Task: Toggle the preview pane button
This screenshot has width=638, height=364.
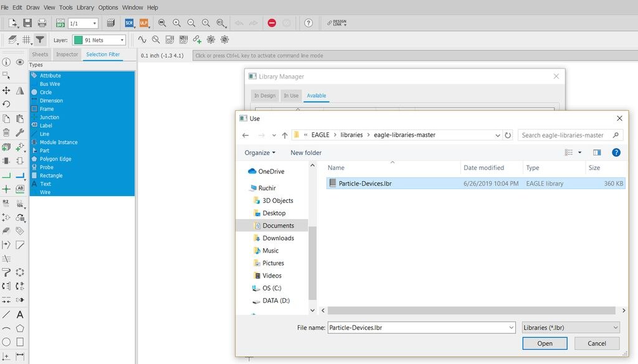Action: 597,152
